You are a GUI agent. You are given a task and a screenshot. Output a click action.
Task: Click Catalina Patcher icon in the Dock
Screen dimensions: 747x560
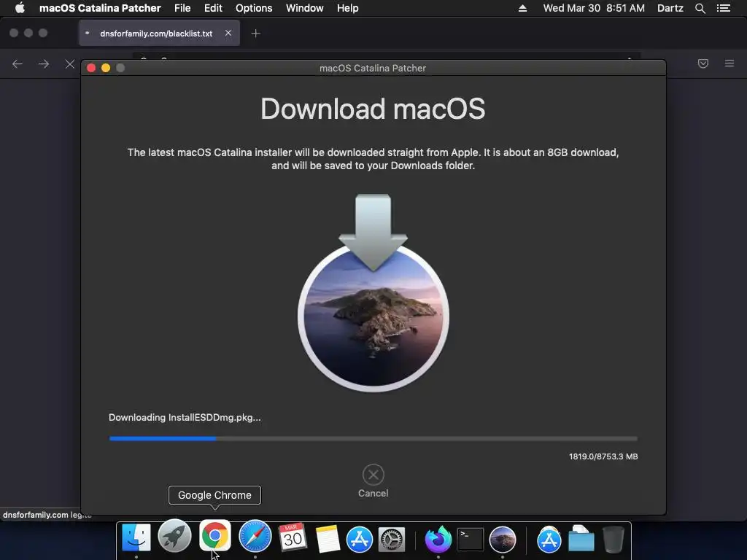pyautogui.click(x=503, y=540)
